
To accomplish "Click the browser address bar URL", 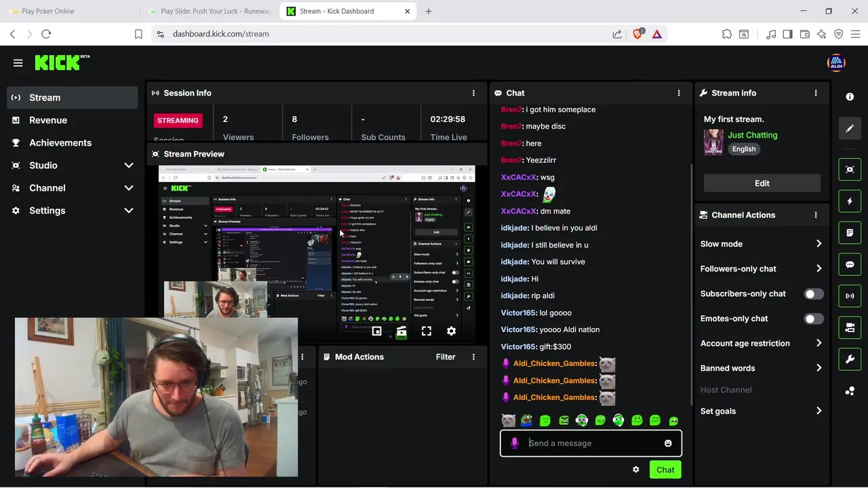I will [x=220, y=34].
